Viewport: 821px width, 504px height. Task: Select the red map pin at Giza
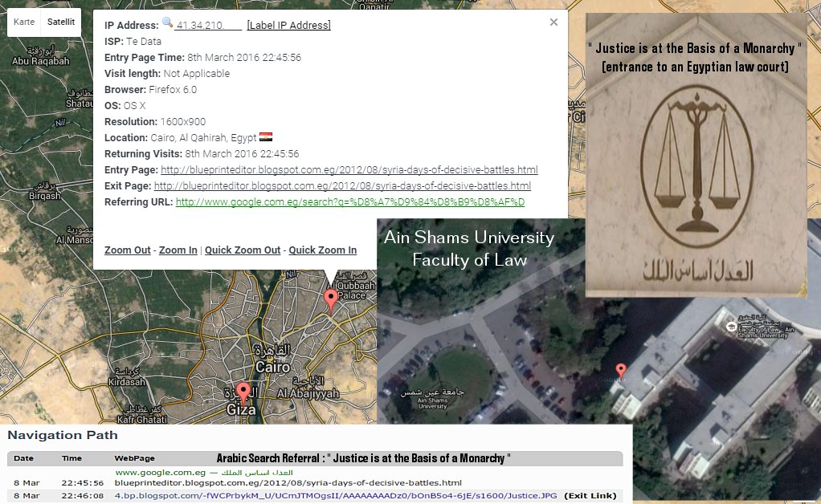point(243,394)
